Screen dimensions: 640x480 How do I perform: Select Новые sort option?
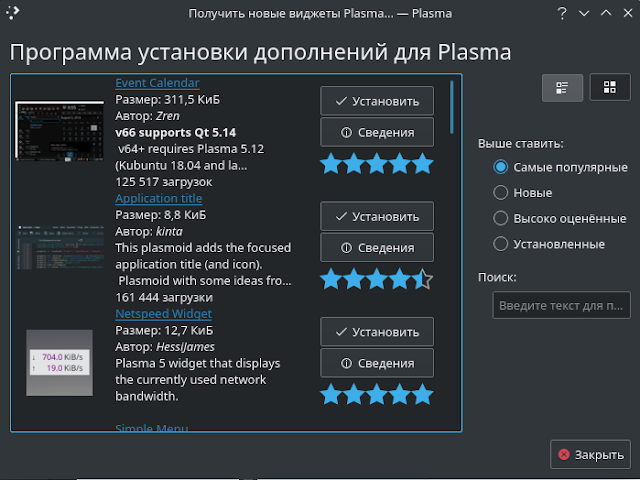523,193
